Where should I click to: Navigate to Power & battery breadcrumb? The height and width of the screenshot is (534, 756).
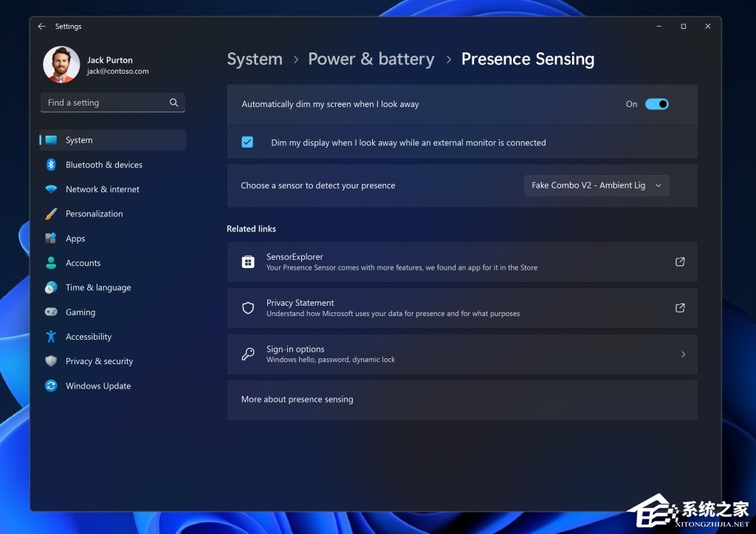click(371, 59)
